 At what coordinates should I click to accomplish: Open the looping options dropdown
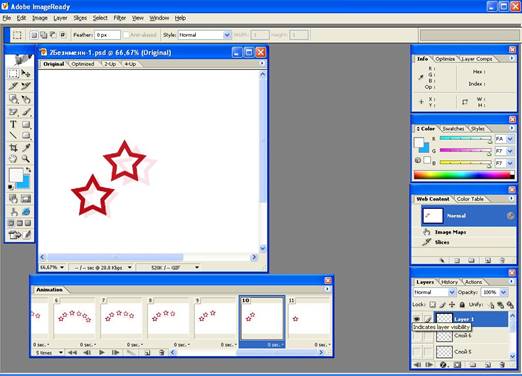(x=49, y=352)
